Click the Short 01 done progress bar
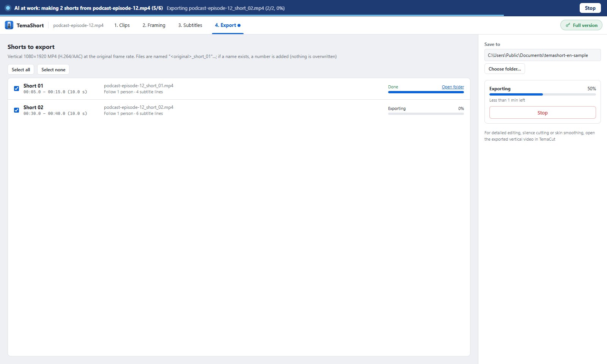Screen dimensions: 607x364 [426, 92]
